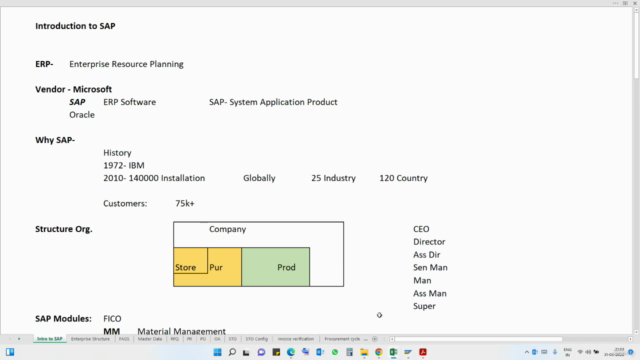Image resolution: width=640 pixels, height=360 pixels.
Task: Open Outlook from the taskbar
Action: (320, 352)
